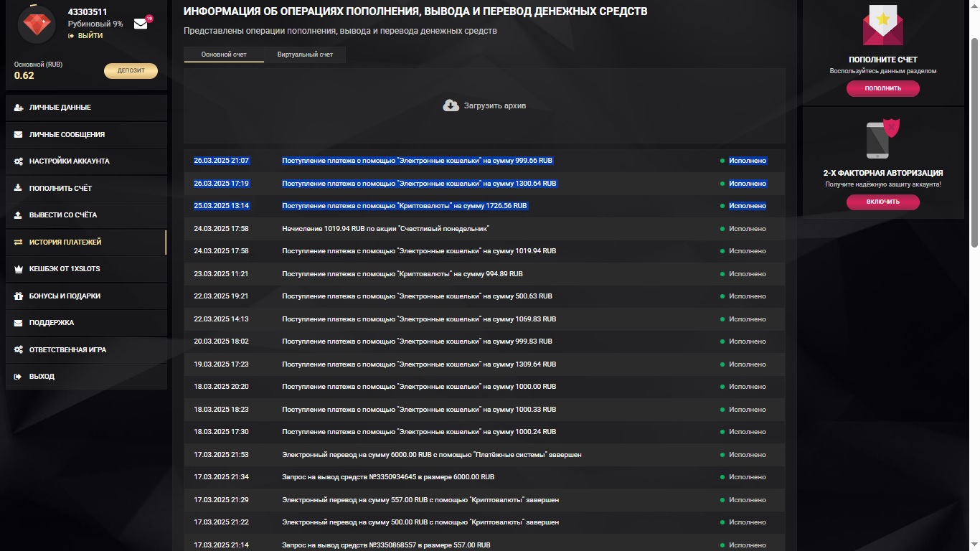Click the phone with shield icon
Viewport: 980px width, 551px height.
click(x=883, y=139)
